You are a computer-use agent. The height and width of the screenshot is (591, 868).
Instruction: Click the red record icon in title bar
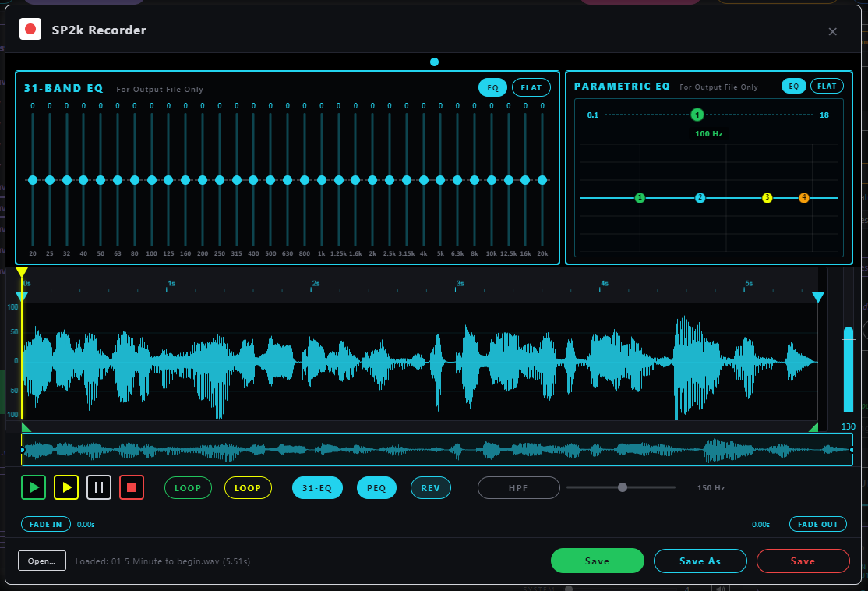pos(30,29)
